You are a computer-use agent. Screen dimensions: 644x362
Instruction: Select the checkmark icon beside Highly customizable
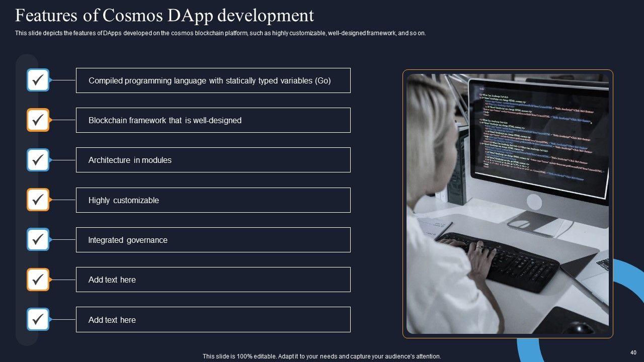tap(38, 200)
